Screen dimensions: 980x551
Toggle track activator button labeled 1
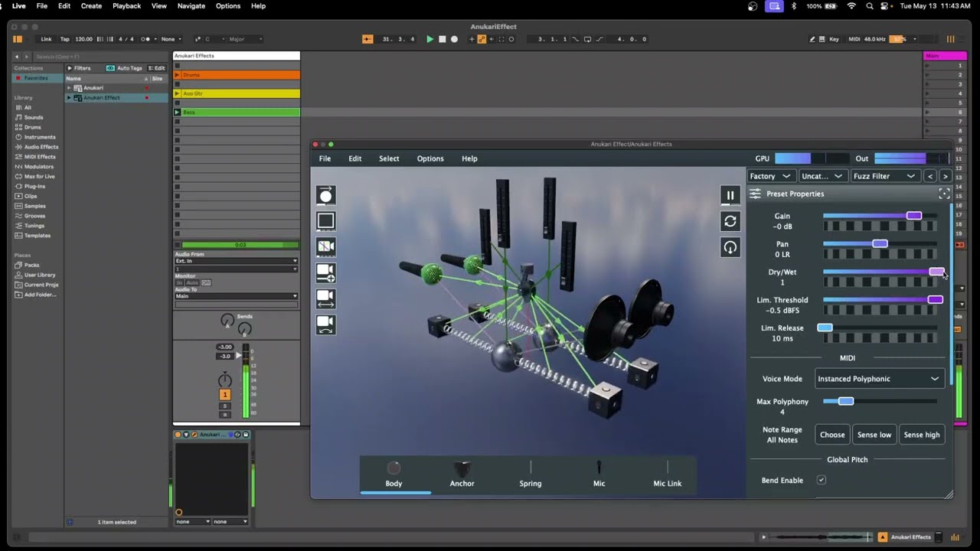pos(224,395)
